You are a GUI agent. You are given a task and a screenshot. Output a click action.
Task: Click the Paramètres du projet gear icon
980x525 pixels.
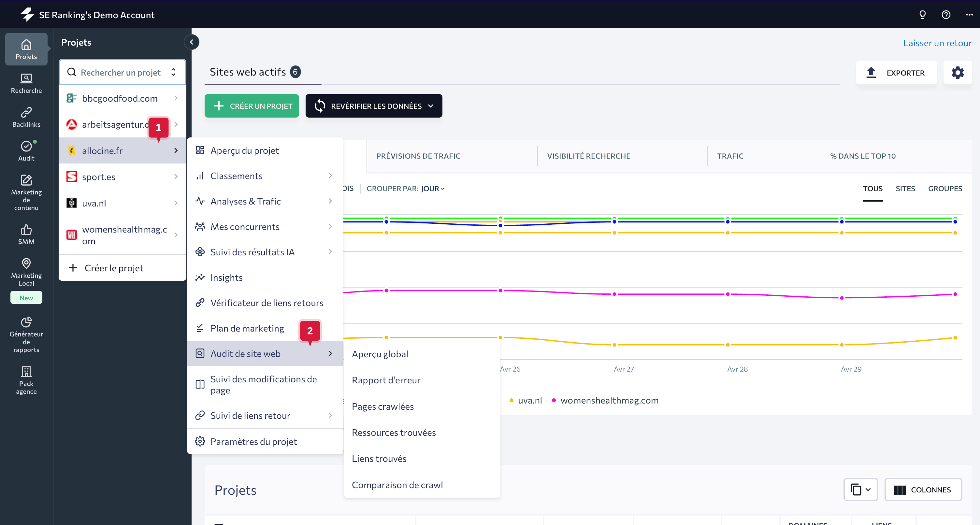pos(200,441)
